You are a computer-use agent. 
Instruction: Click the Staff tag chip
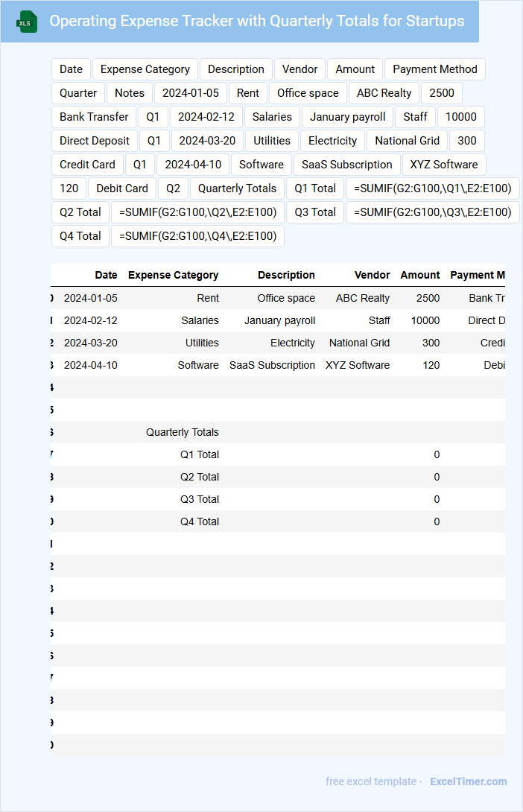point(415,117)
